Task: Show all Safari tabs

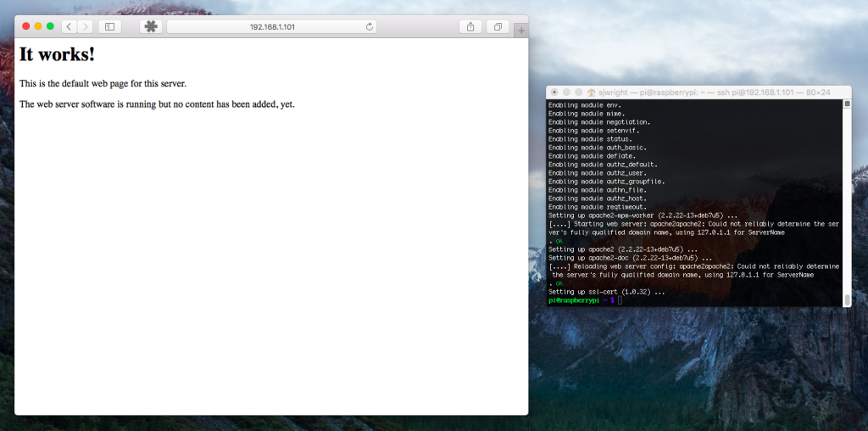Action: pyautogui.click(x=498, y=26)
